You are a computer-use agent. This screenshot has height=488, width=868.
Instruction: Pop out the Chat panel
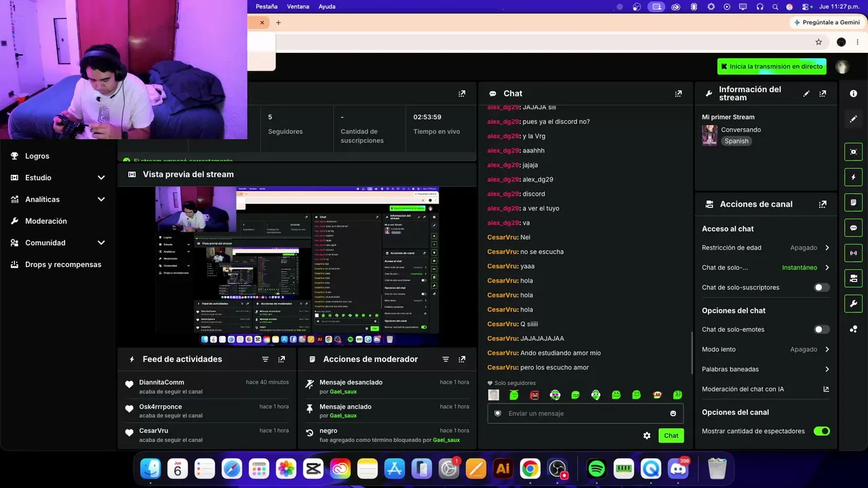[678, 94]
